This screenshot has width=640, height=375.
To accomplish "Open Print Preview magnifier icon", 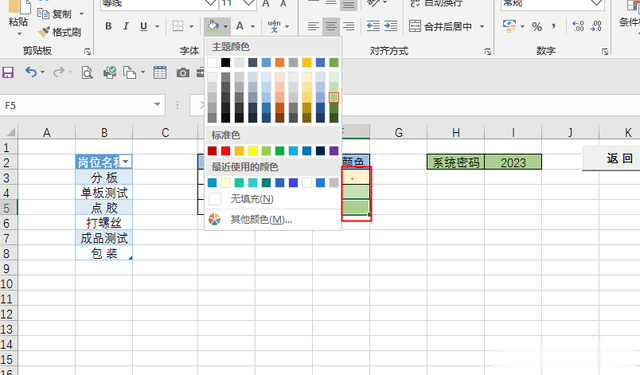I will [87, 73].
